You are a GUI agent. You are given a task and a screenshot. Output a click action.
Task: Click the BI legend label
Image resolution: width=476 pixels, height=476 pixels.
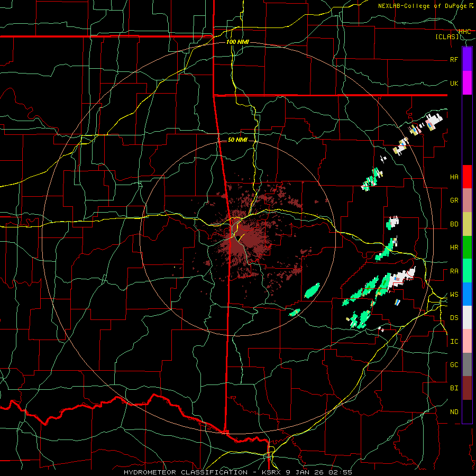pyautogui.click(x=454, y=388)
